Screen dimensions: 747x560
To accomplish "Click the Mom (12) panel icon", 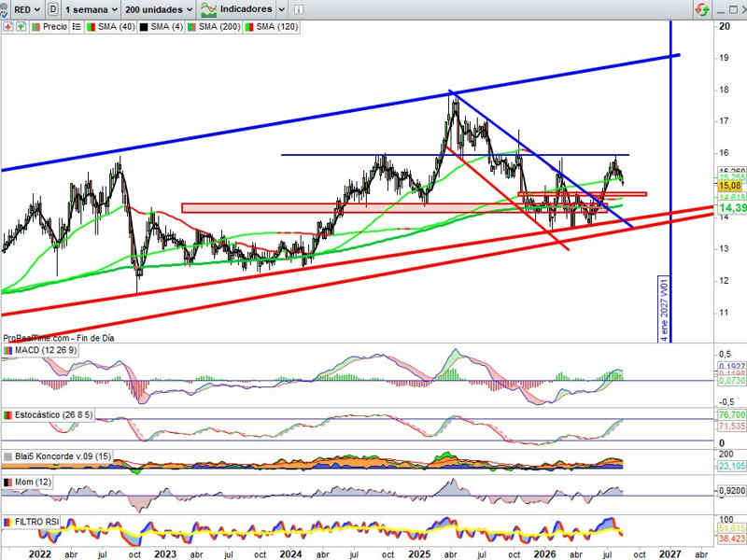I will click(7, 483).
